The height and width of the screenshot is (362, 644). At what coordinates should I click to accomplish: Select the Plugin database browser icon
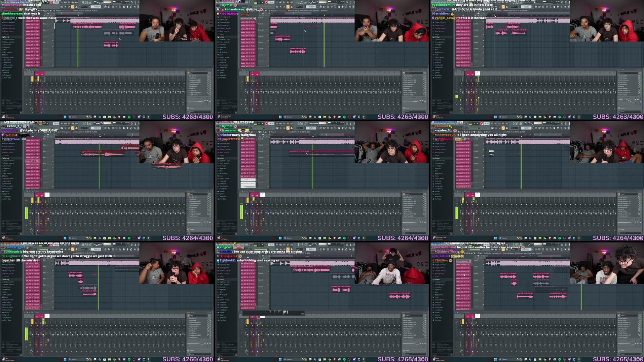8,22
